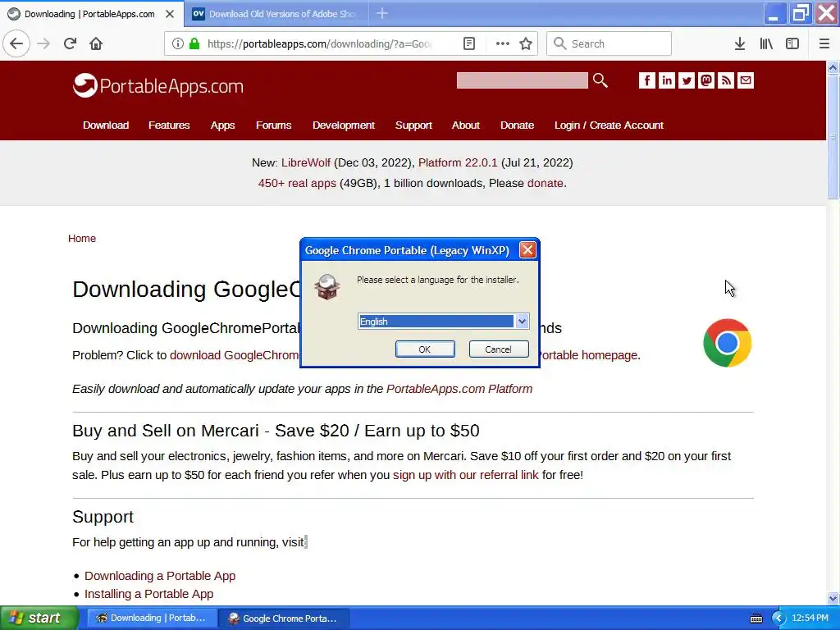Open PortableApps Facebook icon
This screenshot has width=840, height=630.
click(x=646, y=80)
